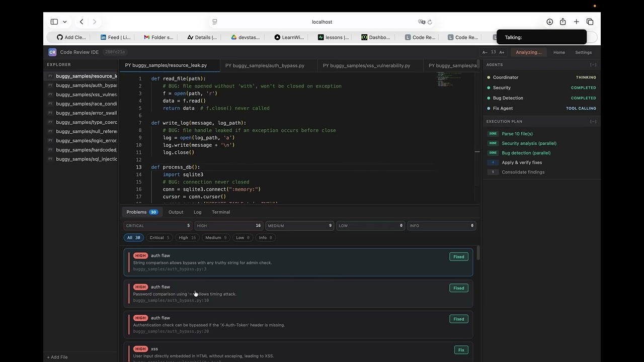644x362 pixels.
Task: Click the CR Code Review IDE logo
Action: pyautogui.click(x=52, y=52)
